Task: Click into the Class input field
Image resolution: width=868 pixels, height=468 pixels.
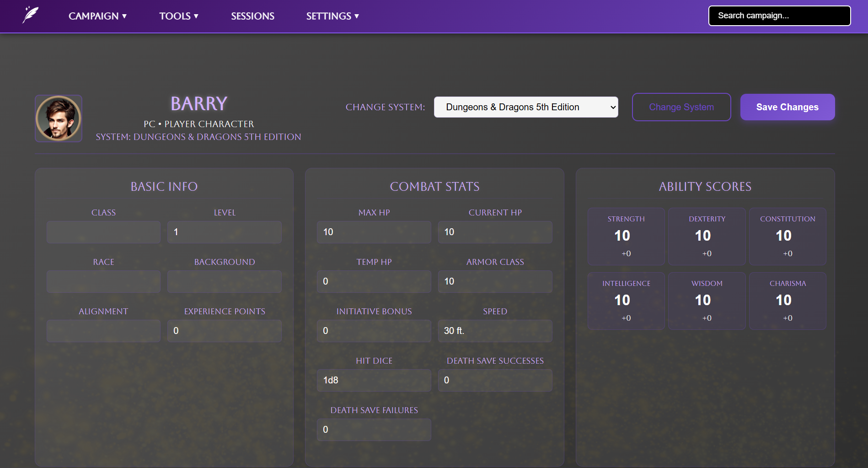Action: pos(103,232)
